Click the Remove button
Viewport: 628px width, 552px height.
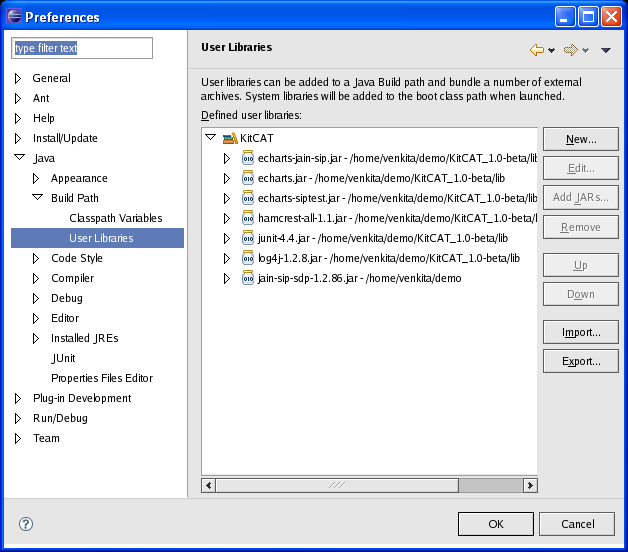pyautogui.click(x=581, y=227)
